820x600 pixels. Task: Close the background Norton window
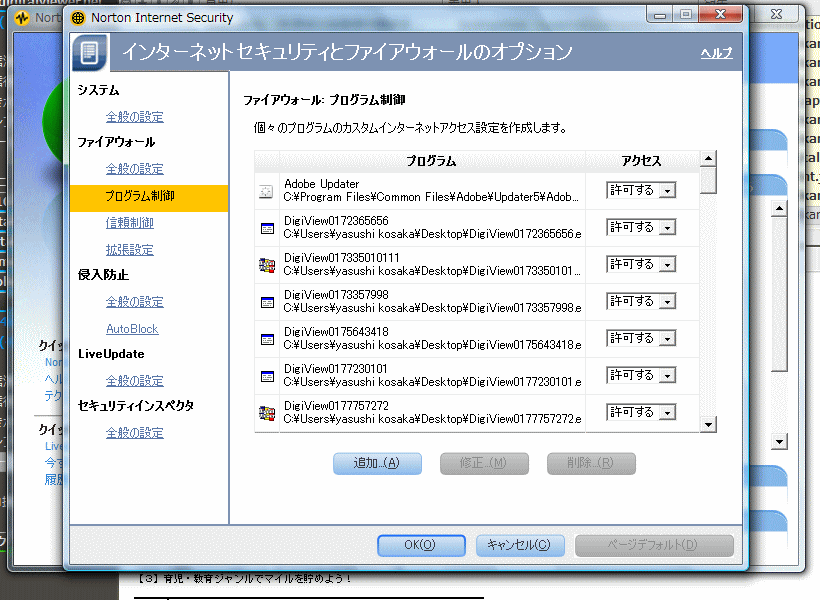(x=777, y=15)
